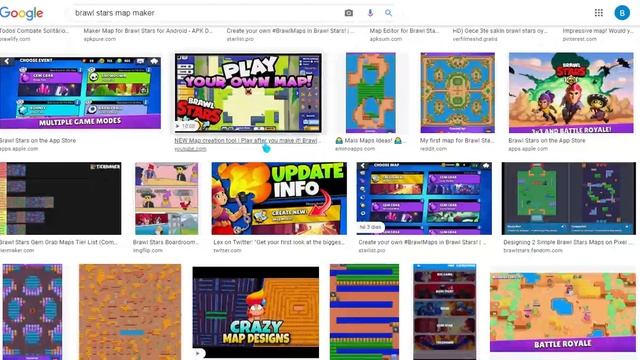Click the reddit.com source link

(433, 149)
